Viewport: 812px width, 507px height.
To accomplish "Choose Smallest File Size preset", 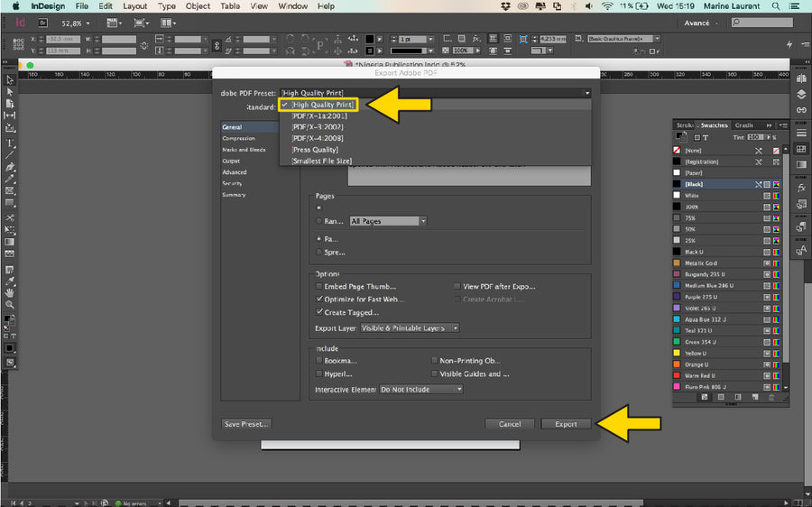I will (321, 161).
